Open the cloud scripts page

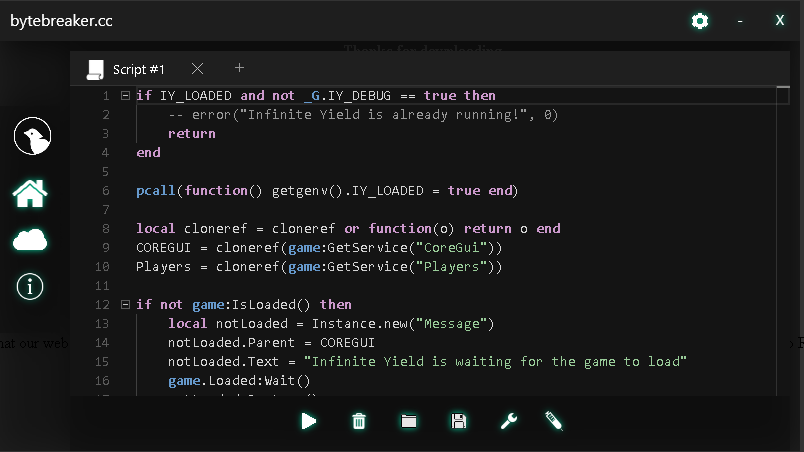[30, 240]
